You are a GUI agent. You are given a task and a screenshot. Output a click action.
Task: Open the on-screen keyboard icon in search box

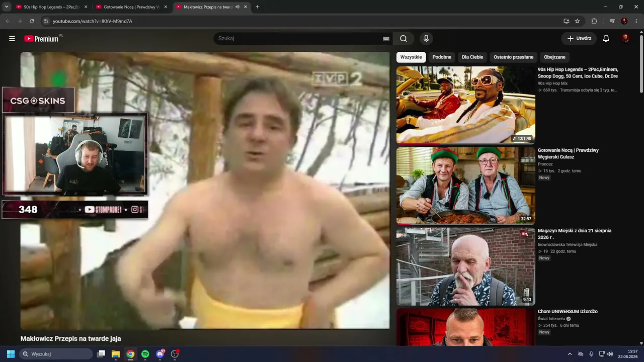[x=386, y=39]
